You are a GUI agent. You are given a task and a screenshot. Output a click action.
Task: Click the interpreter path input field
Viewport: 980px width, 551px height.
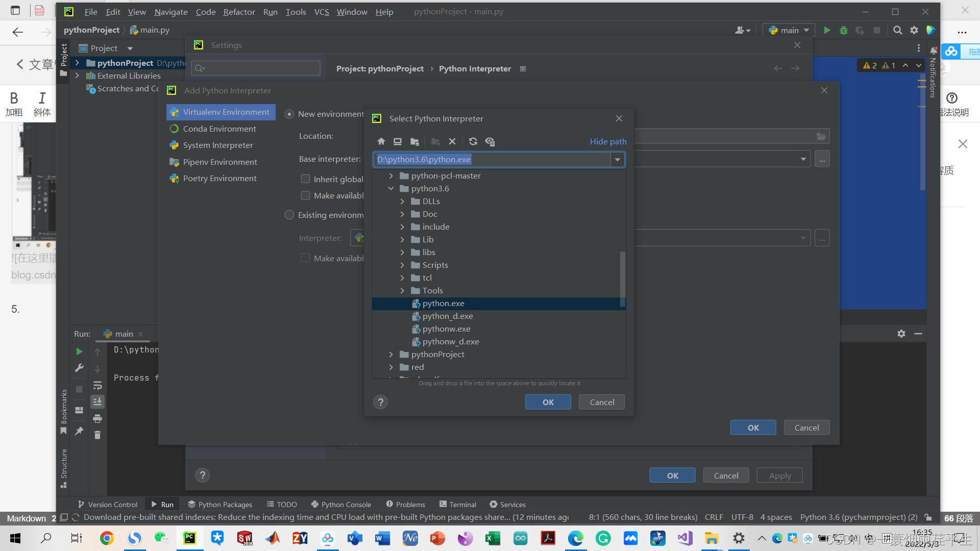click(x=493, y=160)
